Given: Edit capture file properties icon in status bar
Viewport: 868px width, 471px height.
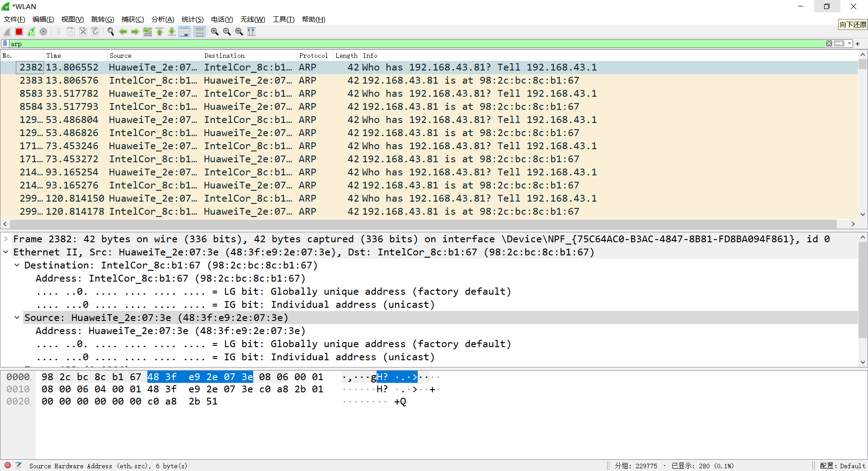Looking at the screenshot, I should [x=19, y=465].
